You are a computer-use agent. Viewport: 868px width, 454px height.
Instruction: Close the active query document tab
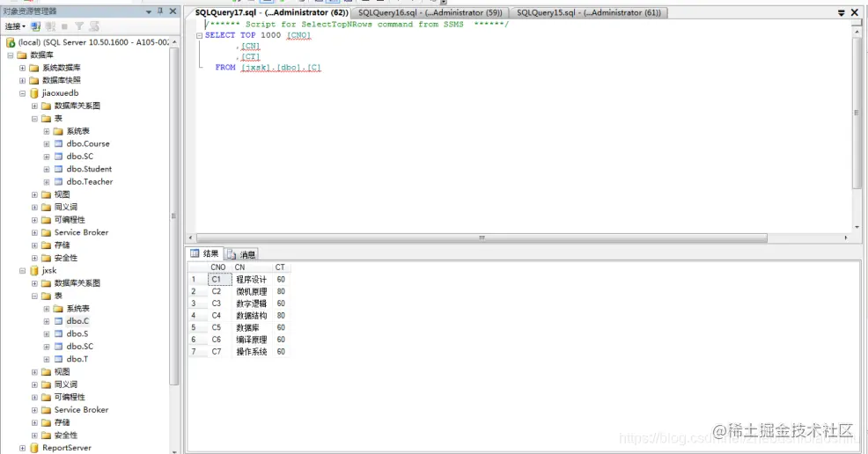click(x=855, y=12)
